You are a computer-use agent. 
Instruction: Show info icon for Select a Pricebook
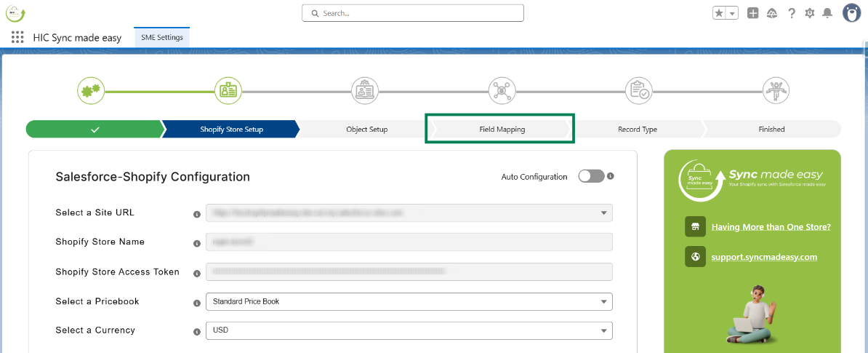pos(196,303)
